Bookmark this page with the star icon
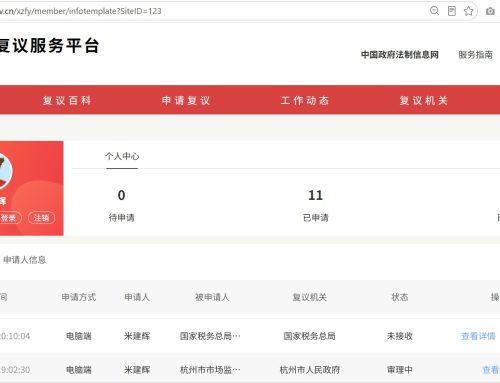 (469, 11)
